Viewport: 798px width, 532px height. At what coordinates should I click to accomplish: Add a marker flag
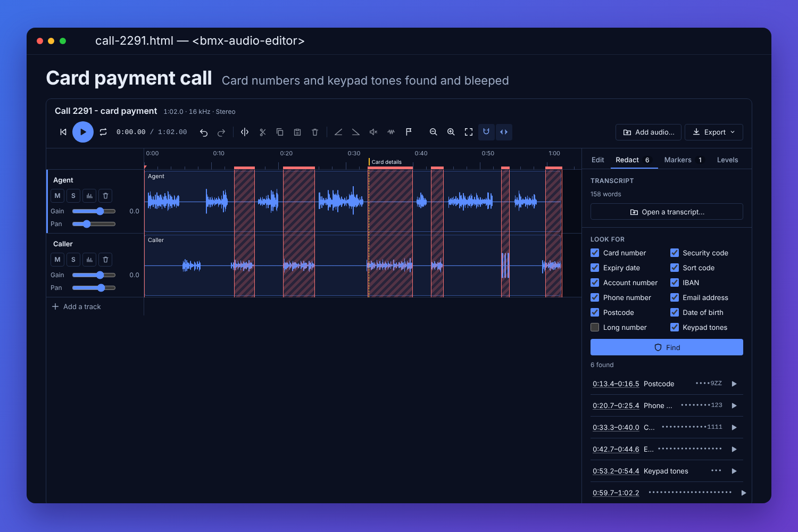pyautogui.click(x=409, y=132)
